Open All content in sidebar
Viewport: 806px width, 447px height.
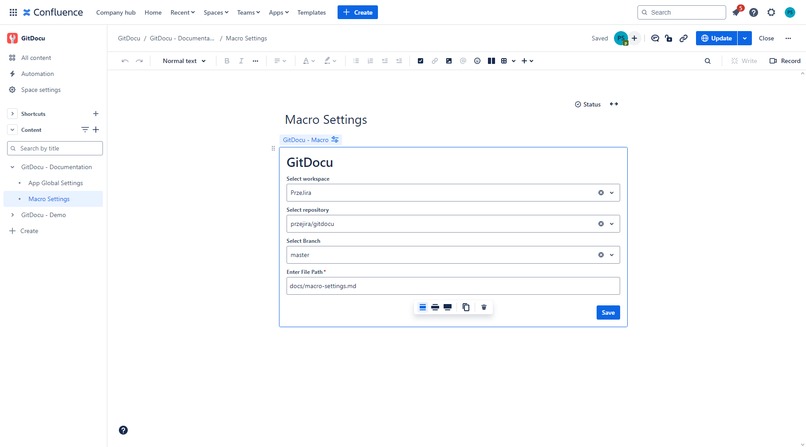[36, 58]
